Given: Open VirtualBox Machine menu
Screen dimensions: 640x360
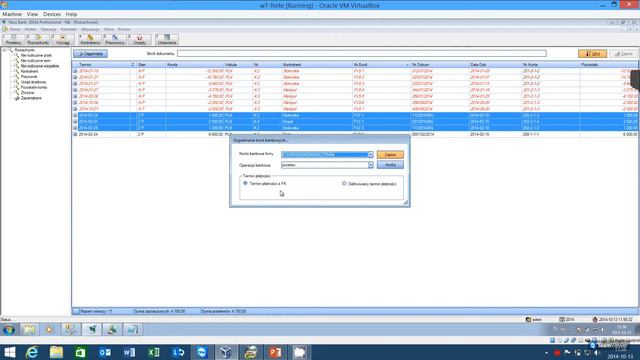Looking at the screenshot, I should (x=12, y=14).
